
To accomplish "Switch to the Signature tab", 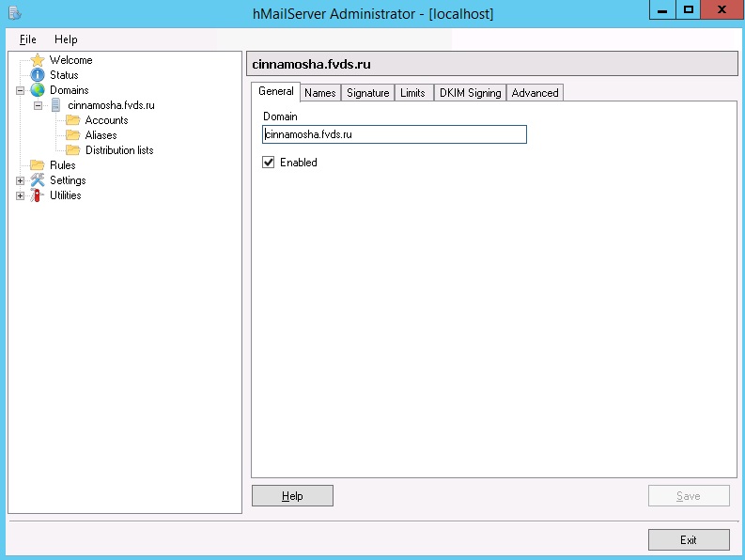I will click(x=367, y=93).
